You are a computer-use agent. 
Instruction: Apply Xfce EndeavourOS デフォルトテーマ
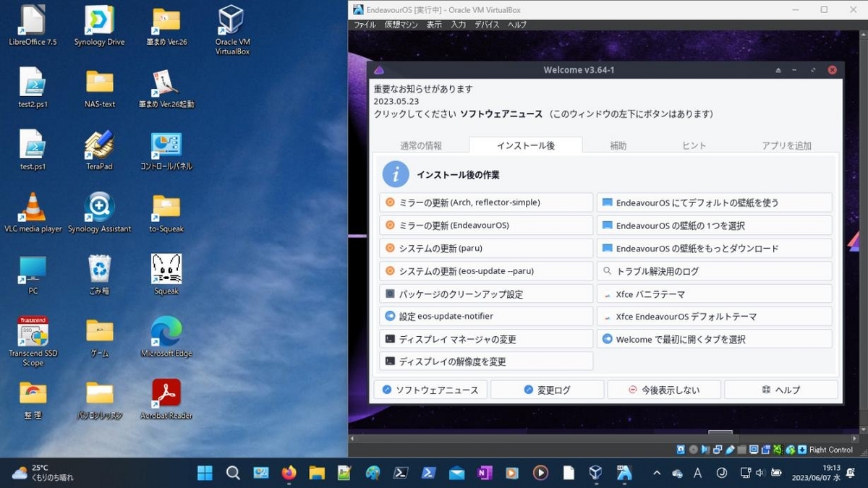[715, 316]
